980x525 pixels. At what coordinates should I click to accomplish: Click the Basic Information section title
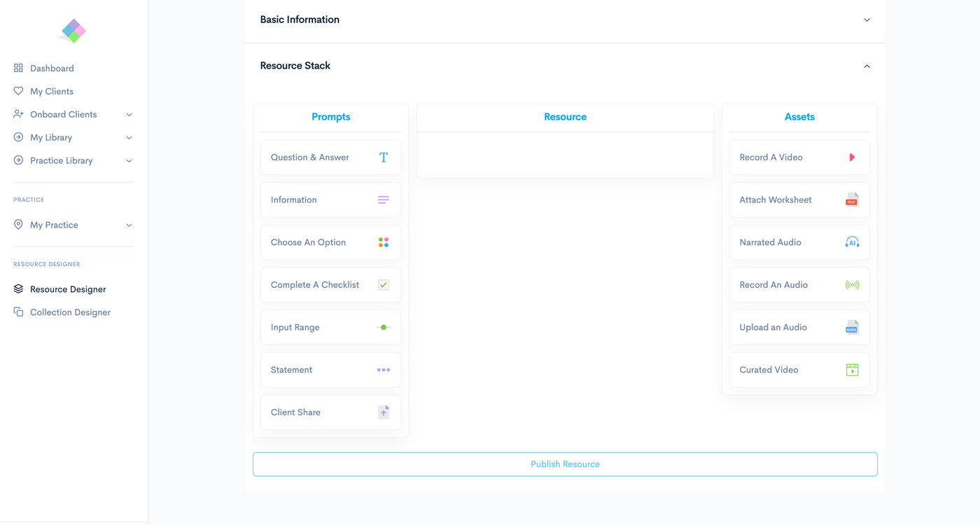300,20
